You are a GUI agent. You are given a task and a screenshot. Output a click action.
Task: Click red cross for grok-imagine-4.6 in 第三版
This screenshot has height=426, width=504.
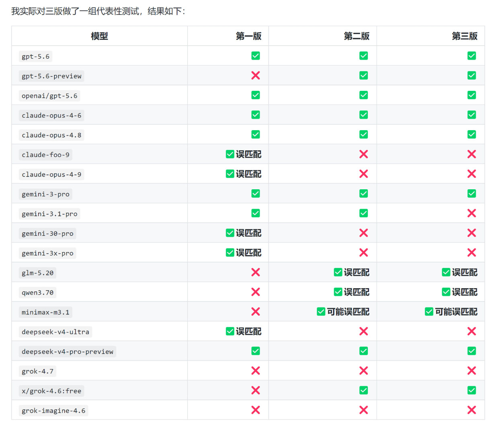point(472,410)
